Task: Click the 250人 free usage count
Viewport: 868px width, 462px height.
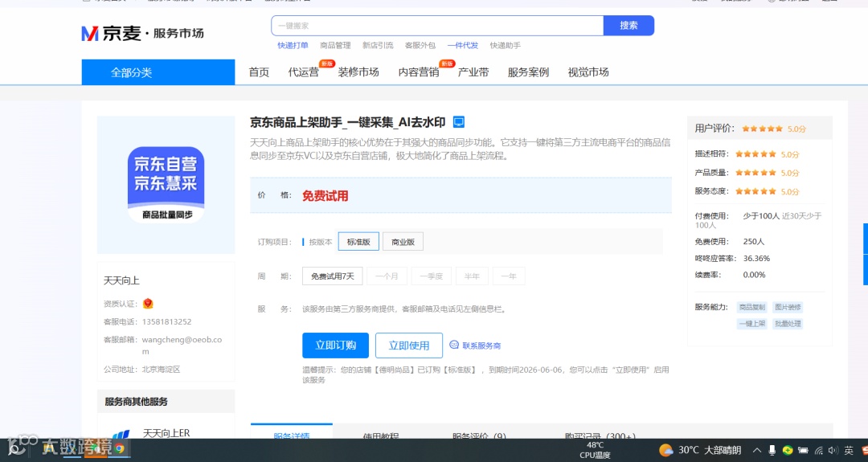Action: 753,242
